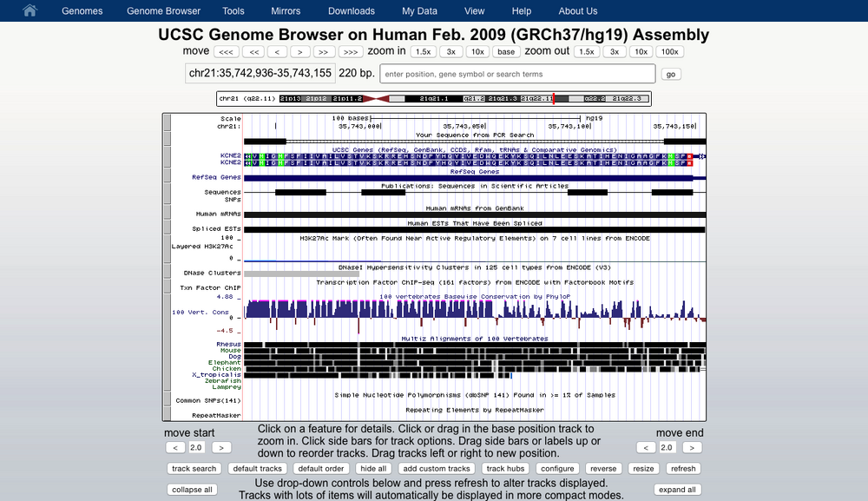Zoom in to base level
This screenshot has width=868, height=501.
pyautogui.click(x=506, y=52)
